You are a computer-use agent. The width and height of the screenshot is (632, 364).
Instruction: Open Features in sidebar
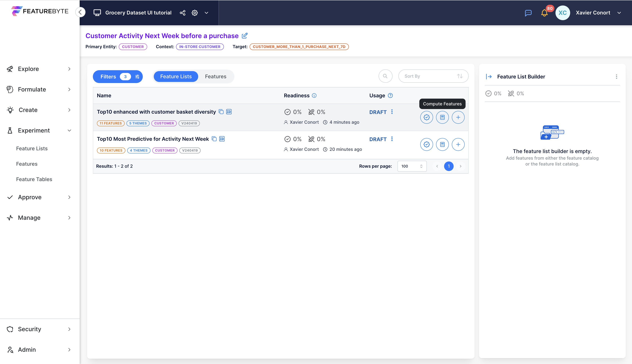coord(27,164)
